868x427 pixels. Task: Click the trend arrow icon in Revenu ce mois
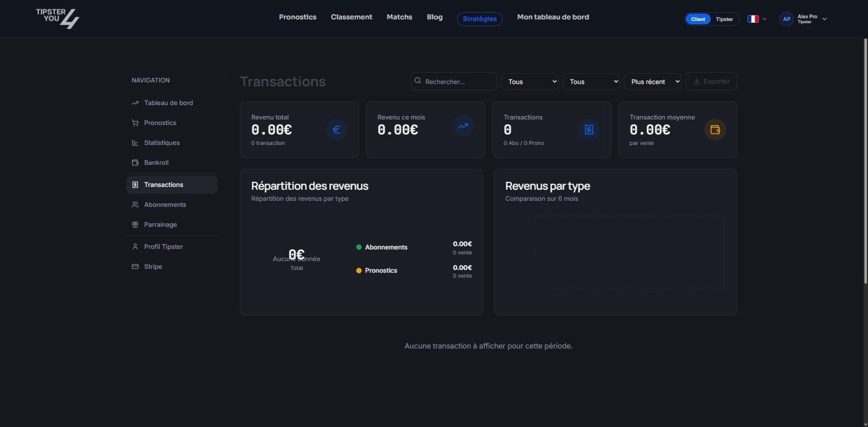coord(463,126)
